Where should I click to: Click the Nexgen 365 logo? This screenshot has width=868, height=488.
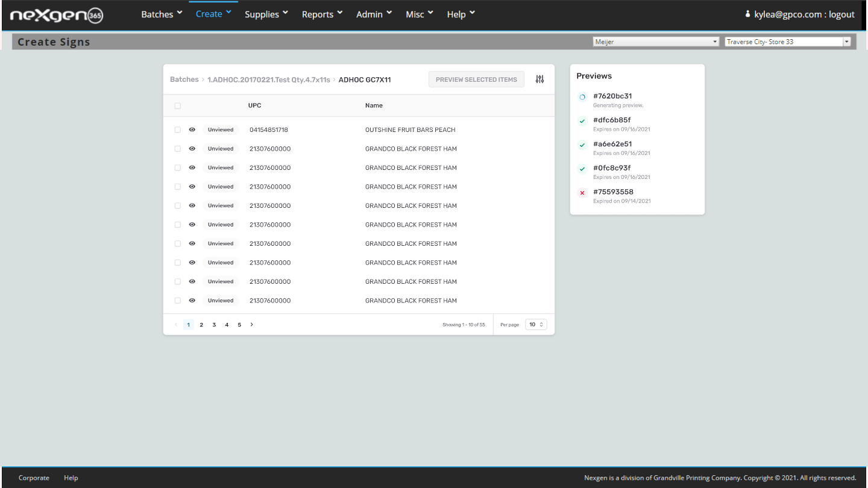click(57, 15)
